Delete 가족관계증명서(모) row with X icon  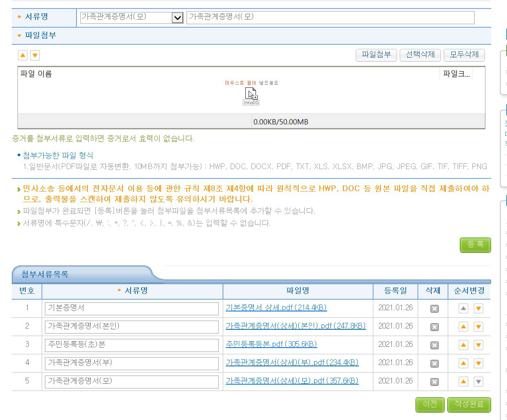point(435,382)
